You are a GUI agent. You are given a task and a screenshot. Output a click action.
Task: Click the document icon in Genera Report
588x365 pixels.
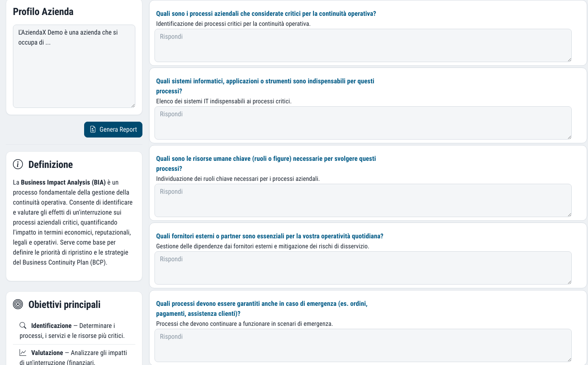pyautogui.click(x=93, y=130)
